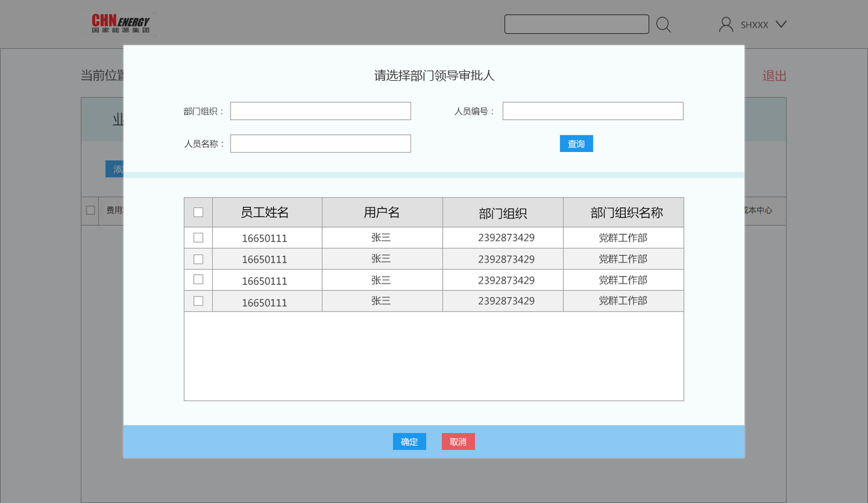Click the 人员名称 input field

320,143
